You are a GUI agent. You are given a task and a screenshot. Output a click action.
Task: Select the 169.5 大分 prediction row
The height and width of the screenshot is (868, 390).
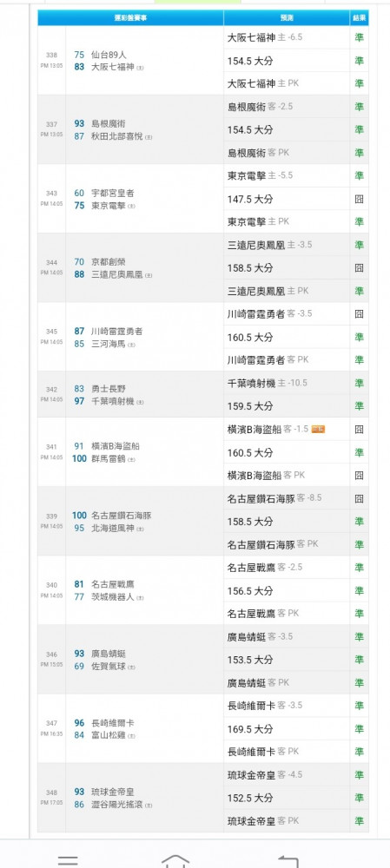[x=287, y=729]
